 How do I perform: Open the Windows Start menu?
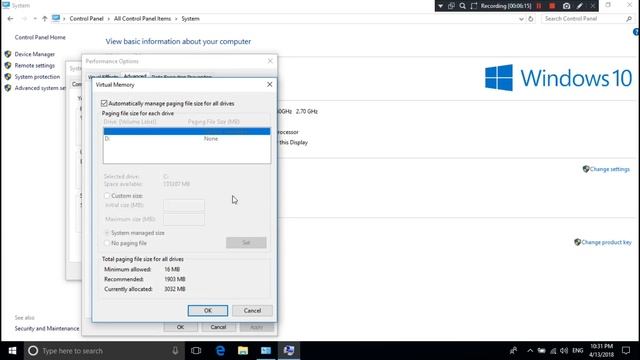pyautogui.click(x=12, y=351)
